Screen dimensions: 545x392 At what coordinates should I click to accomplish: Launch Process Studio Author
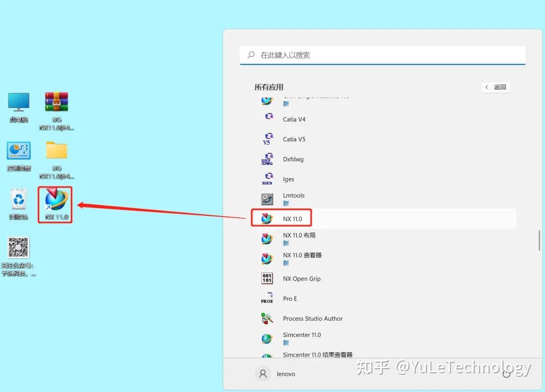[x=313, y=318]
